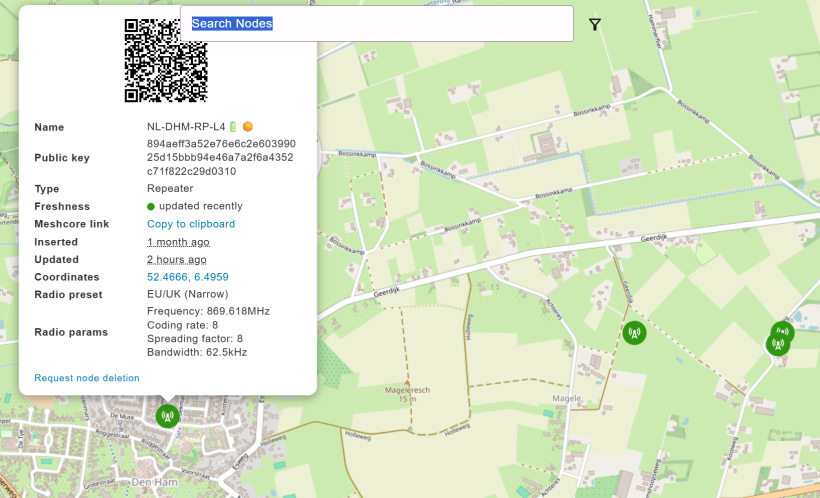The image size is (820, 498).
Task: Click the rear overlapping repeater marker
Action: click(x=784, y=331)
